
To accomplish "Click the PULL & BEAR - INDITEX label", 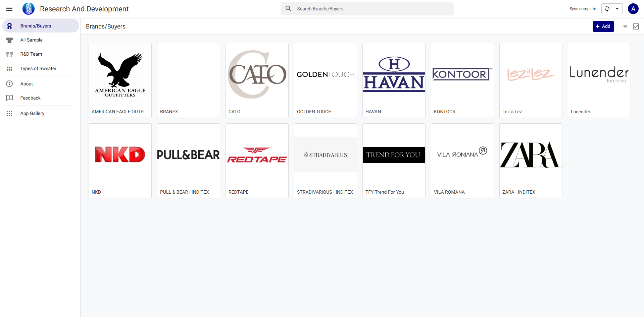I will click(185, 192).
